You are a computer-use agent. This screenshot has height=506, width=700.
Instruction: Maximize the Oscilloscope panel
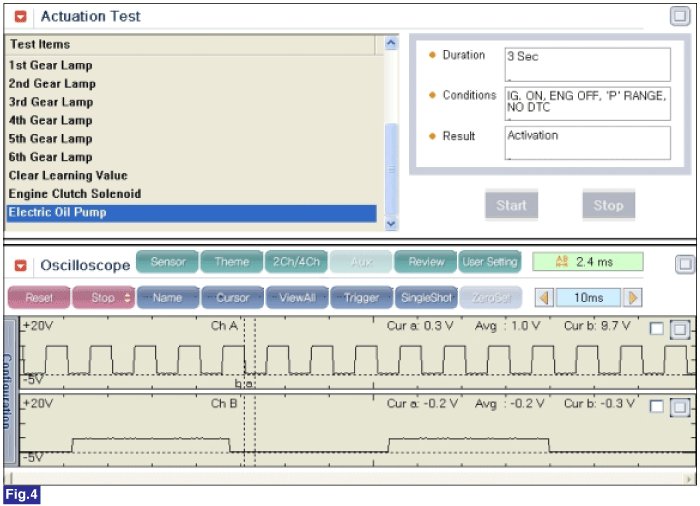tap(684, 264)
